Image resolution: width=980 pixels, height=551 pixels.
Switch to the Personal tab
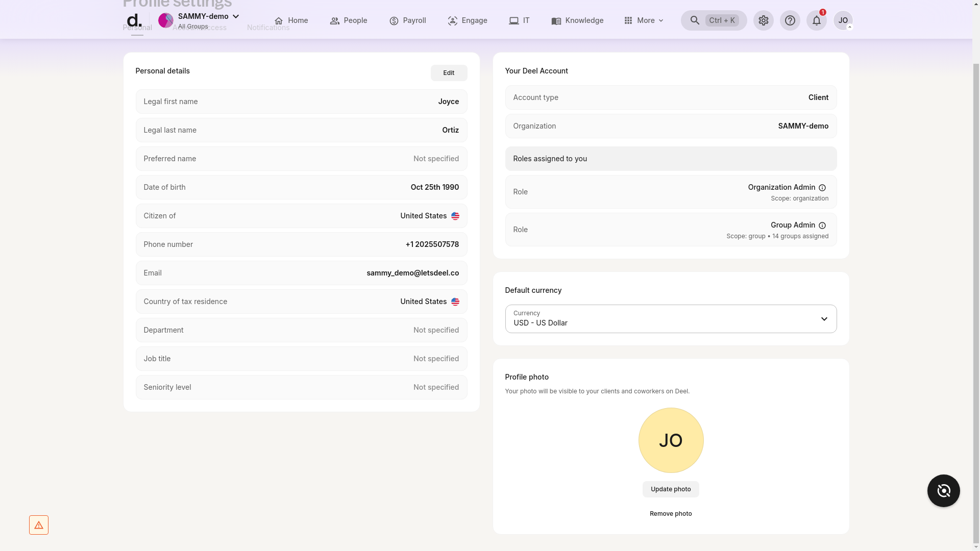point(137,28)
